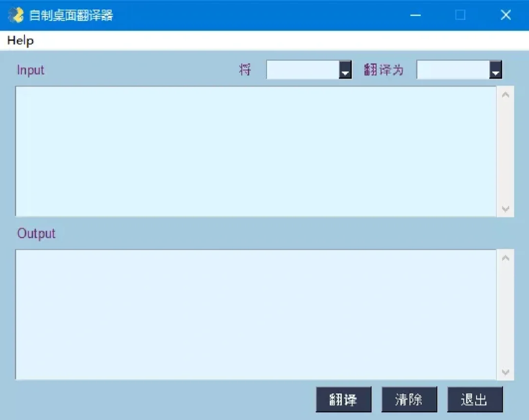This screenshot has height=420, width=529.
Task: Click the Output scrollbar up arrow
Action: click(505, 257)
